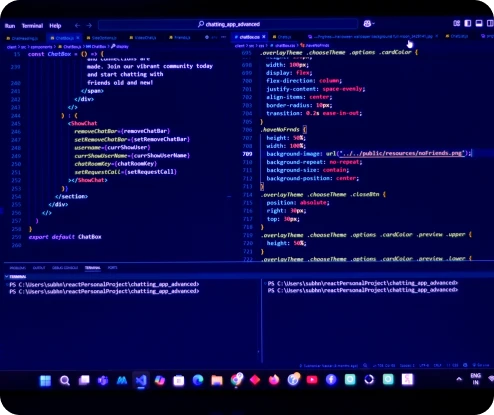Select the PROBLEMS panel tab
The image size is (494, 415).
[x=18, y=268]
